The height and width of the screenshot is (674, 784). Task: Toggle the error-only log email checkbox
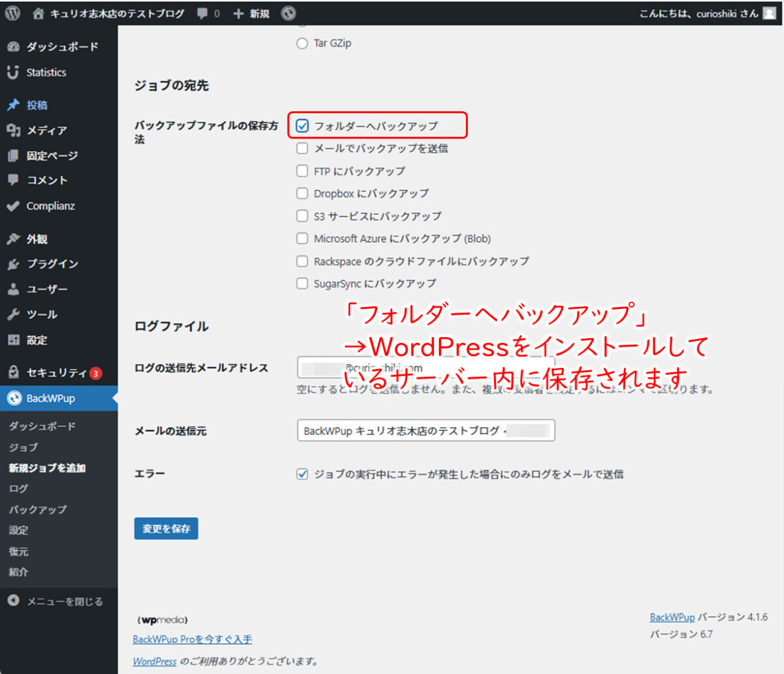302,474
